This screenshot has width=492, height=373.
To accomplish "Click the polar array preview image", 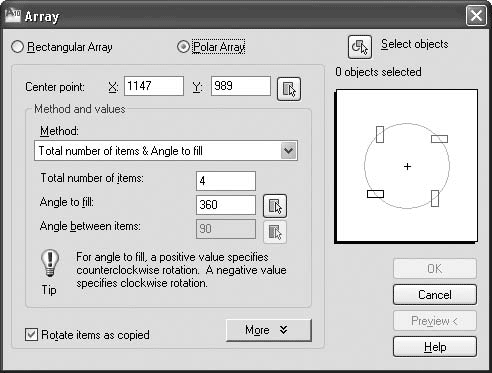I will click(406, 166).
